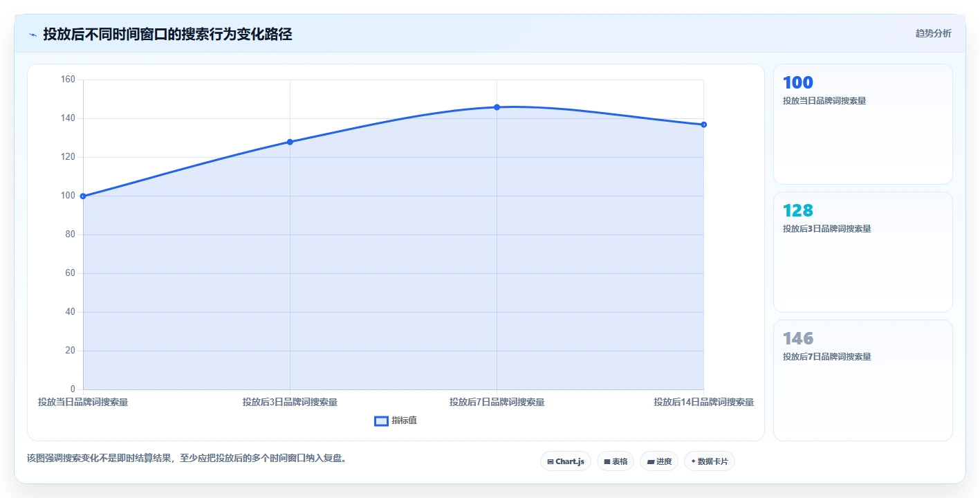The height and width of the screenshot is (498, 980).
Task: Click the value 100 in the first card
Action: click(x=798, y=82)
